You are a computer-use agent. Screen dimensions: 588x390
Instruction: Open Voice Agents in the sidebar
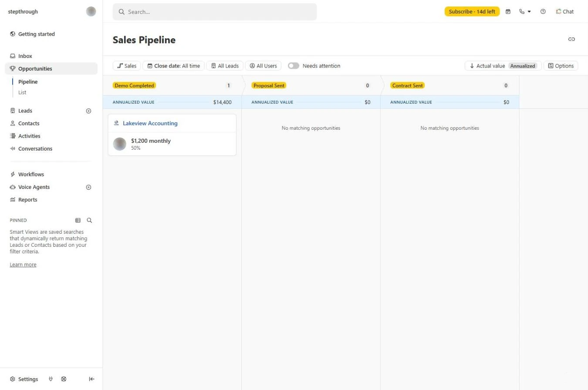click(x=34, y=187)
